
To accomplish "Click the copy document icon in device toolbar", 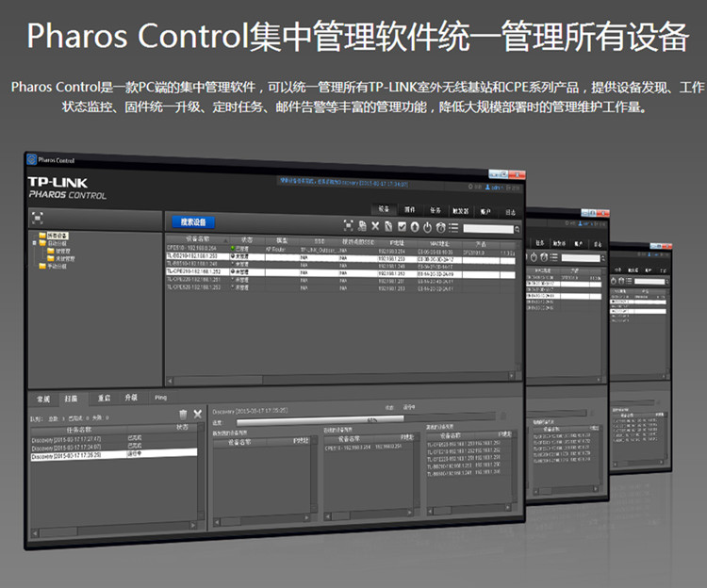I will (362, 226).
